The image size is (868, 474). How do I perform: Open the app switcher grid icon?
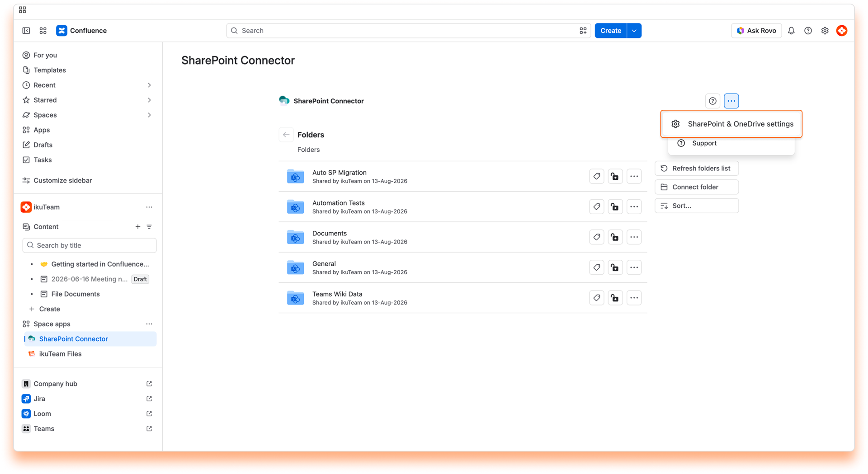coord(43,31)
